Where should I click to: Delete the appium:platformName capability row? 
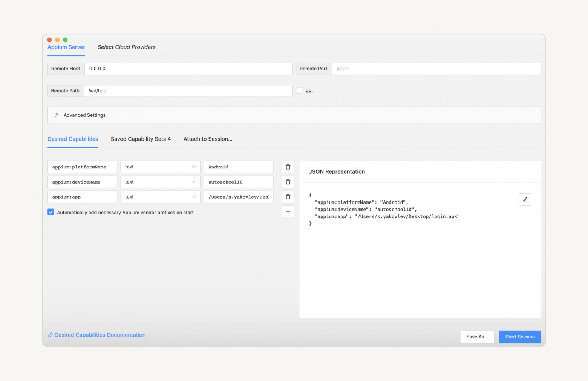click(288, 167)
